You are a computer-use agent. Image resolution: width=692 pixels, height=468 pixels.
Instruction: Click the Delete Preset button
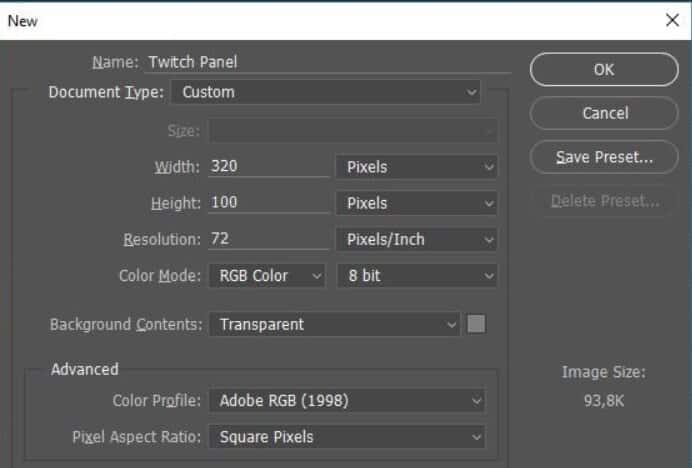pyautogui.click(x=604, y=201)
